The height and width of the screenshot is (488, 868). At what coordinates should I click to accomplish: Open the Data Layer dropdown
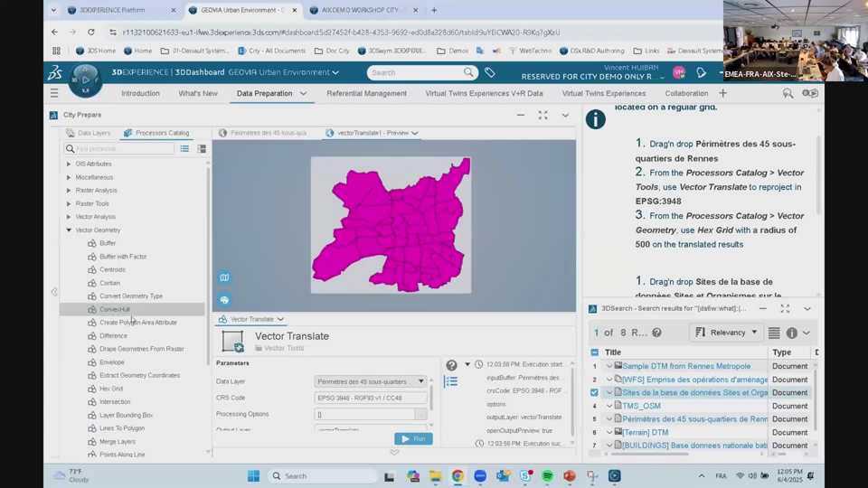tap(371, 381)
